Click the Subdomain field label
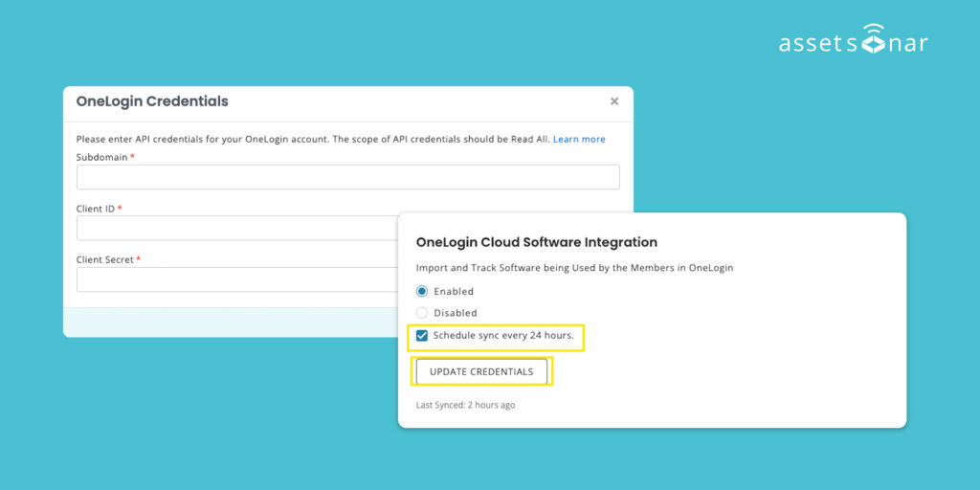Image resolution: width=980 pixels, height=490 pixels. [x=101, y=157]
